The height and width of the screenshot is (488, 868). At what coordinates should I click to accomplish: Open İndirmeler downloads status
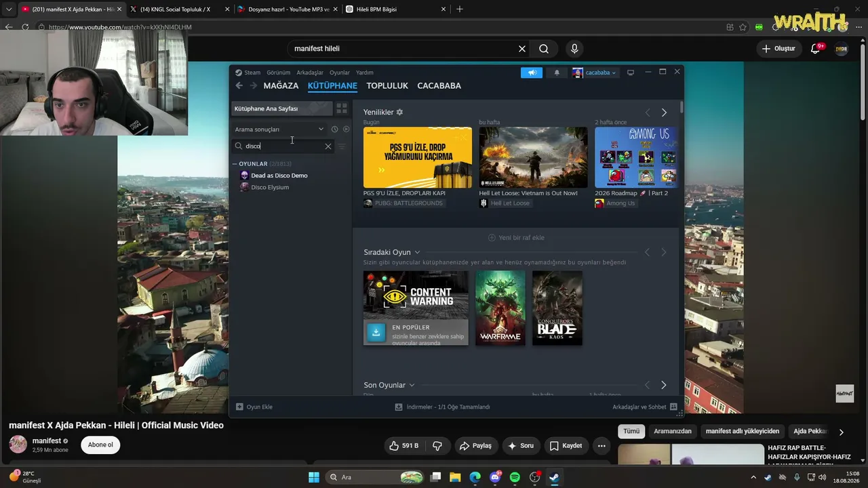tap(442, 407)
